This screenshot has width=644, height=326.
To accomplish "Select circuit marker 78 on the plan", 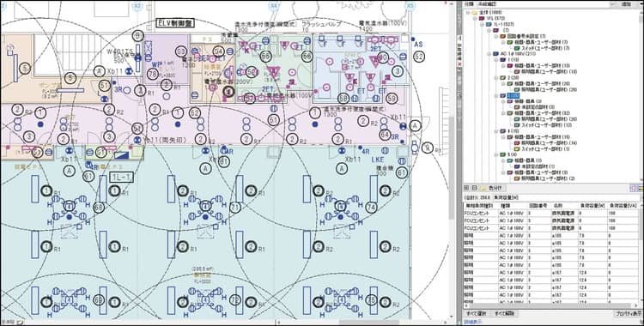I will 153,74.
